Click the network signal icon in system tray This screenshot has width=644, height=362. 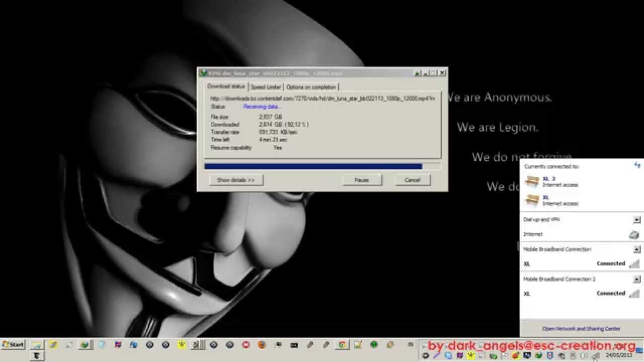pos(596,355)
